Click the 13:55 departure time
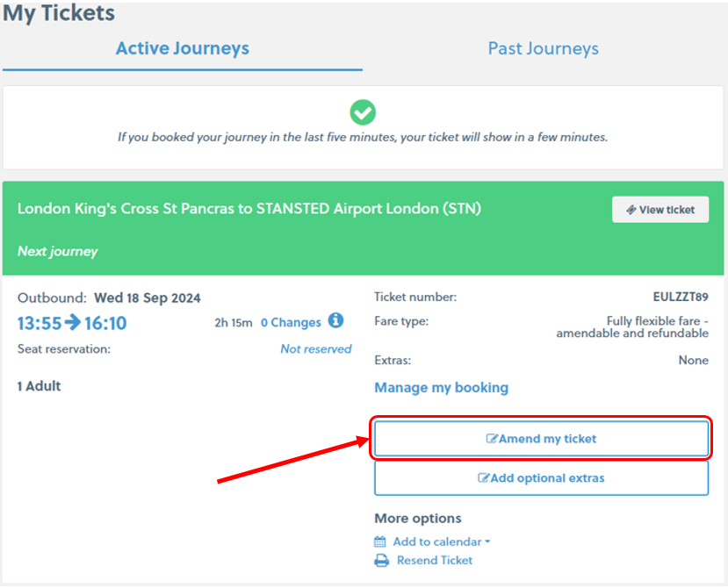728x588 pixels. coord(40,323)
